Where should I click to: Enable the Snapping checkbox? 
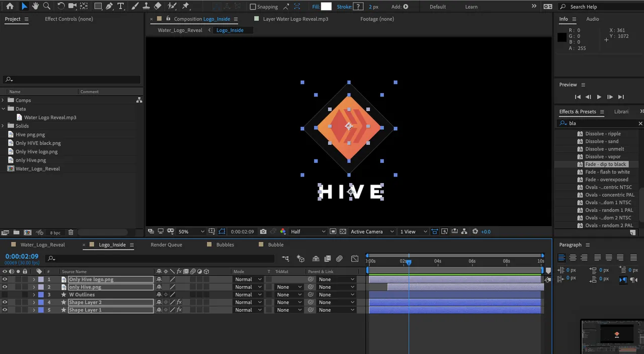point(253,7)
